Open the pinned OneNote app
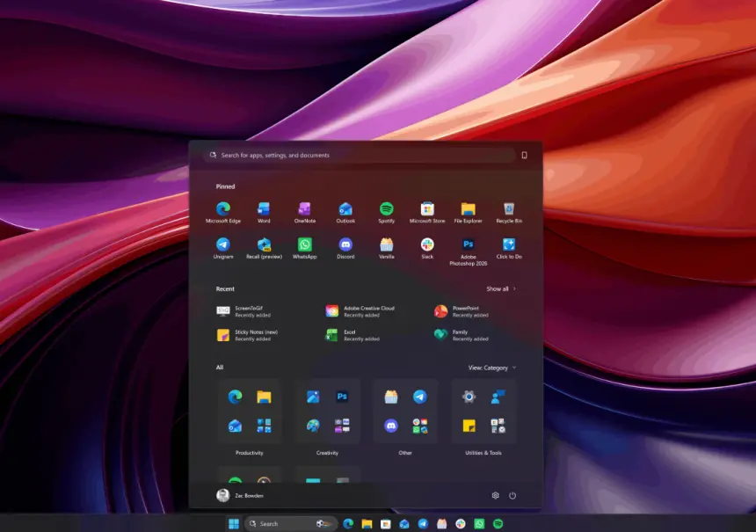This screenshot has height=532, width=756. coord(305,212)
